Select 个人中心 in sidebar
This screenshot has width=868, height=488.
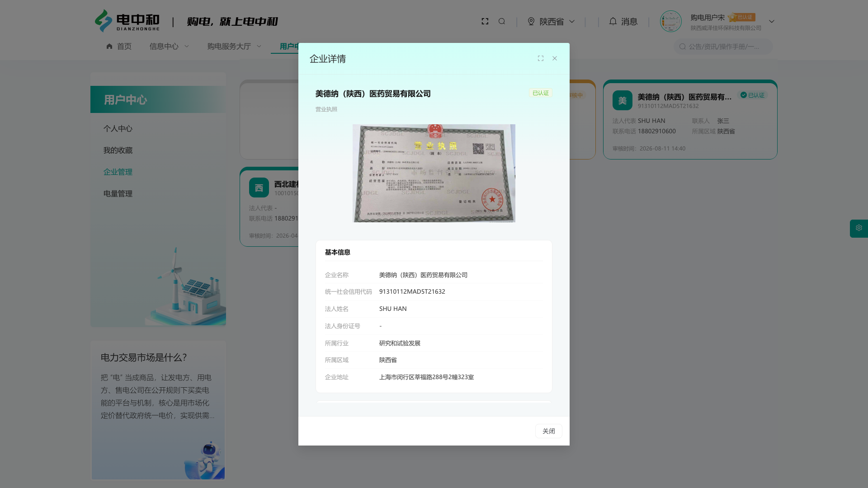coord(118,128)
